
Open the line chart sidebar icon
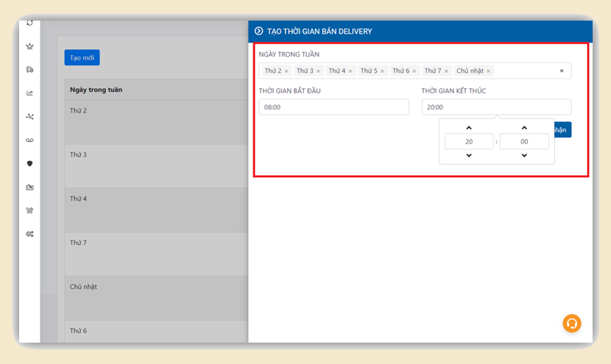click(29, 93)
